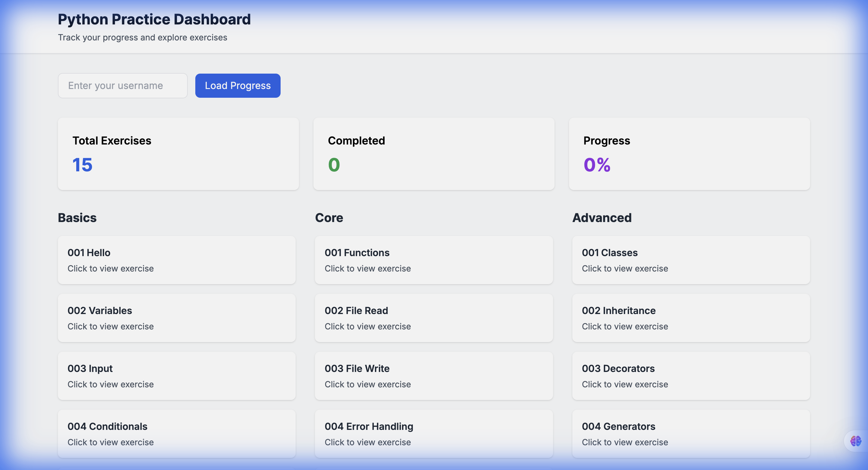This screenshot has height=470, width=868.
Task: Click the Advanced section heading
Action: coord(602,218)
